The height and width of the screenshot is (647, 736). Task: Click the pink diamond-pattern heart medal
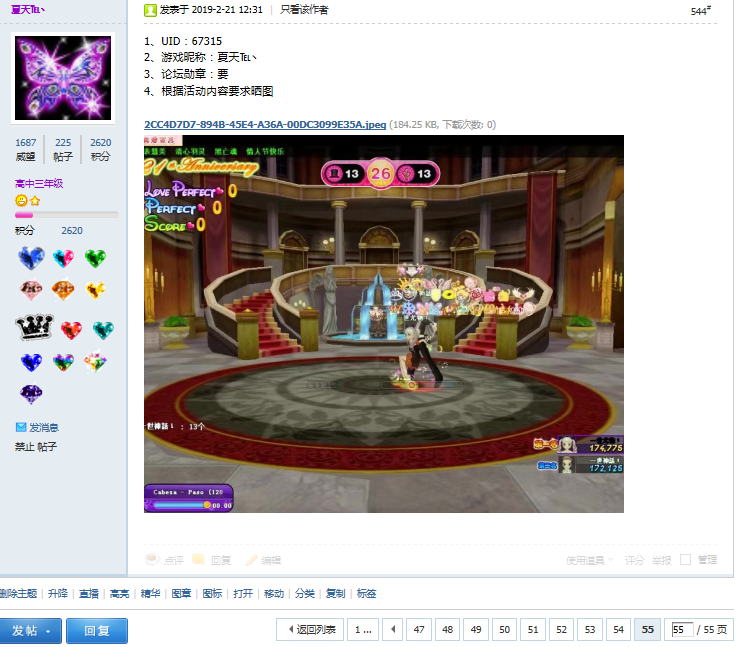[31, 290]
